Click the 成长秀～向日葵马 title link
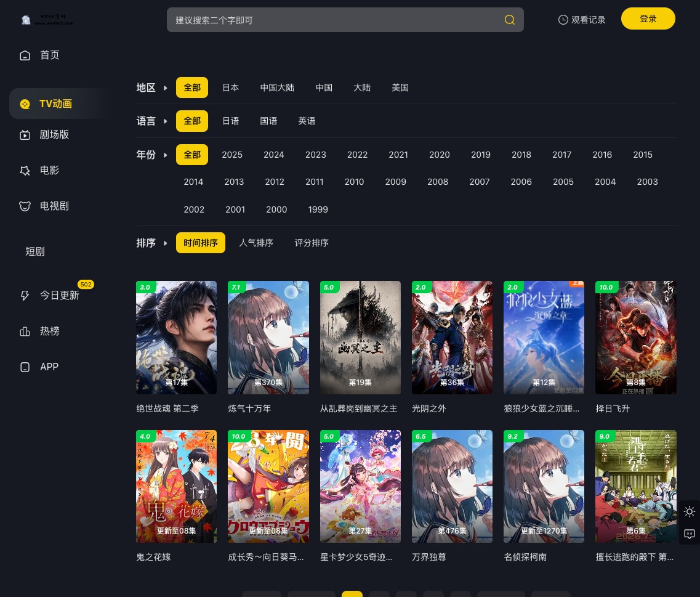 click(x=265, y=557)
